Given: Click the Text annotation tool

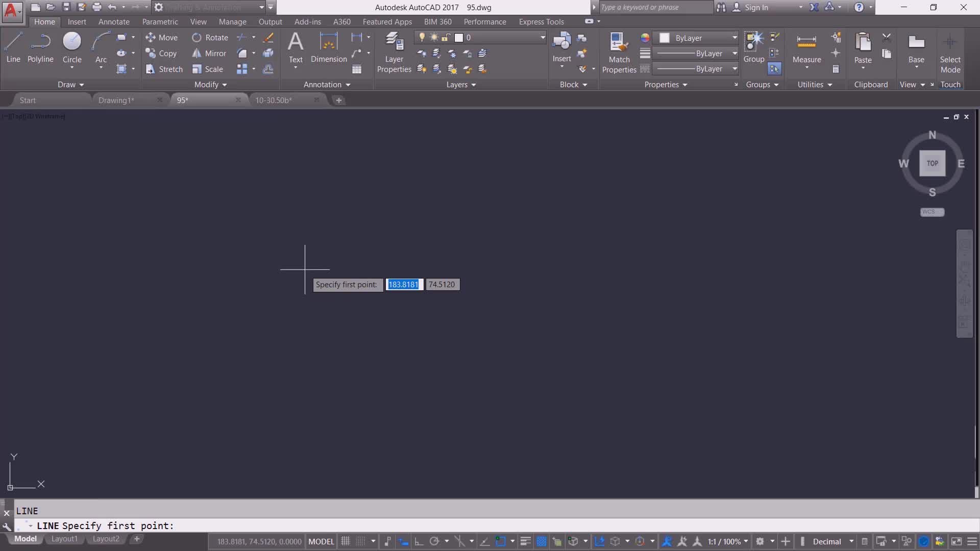Looking at the screenshot, I should 296,47.
